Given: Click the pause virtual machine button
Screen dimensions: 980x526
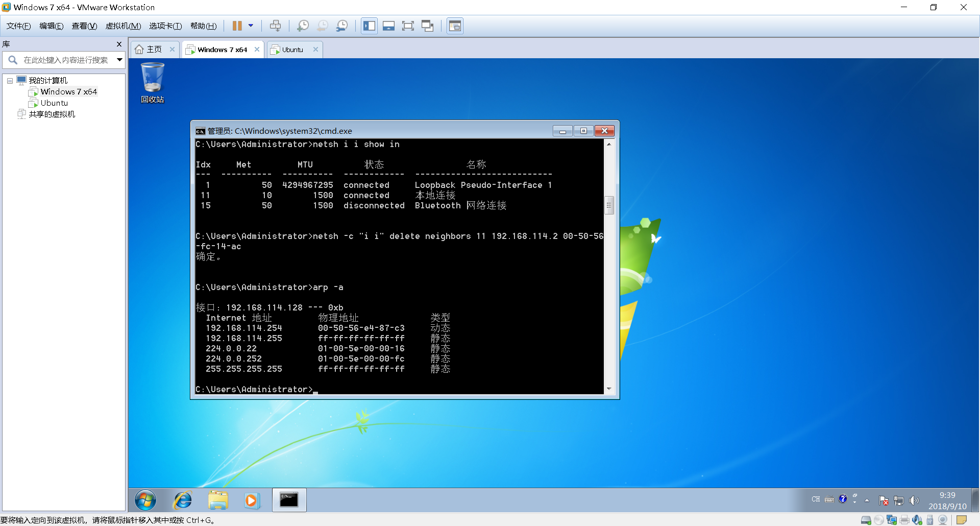Looking at the screenshot, I should tap(237, 26).
